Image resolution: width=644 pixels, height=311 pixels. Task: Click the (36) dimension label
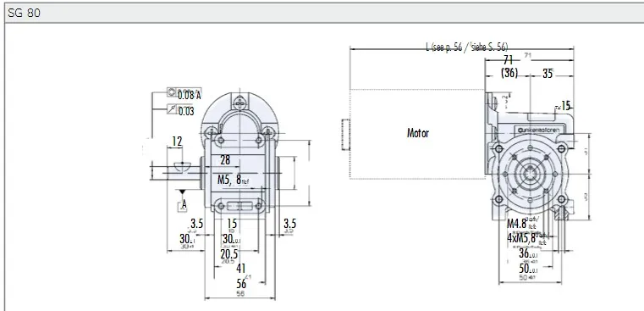(x=509, y=73)
